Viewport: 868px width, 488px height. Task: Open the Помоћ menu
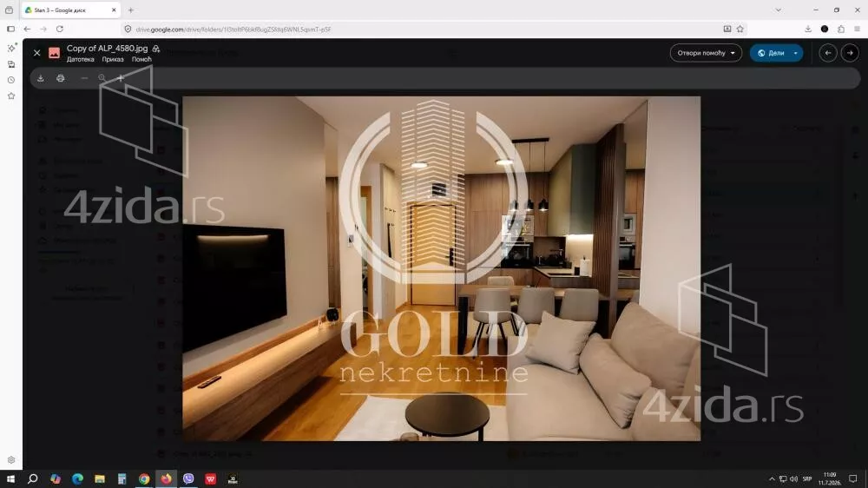coord(141,59)
